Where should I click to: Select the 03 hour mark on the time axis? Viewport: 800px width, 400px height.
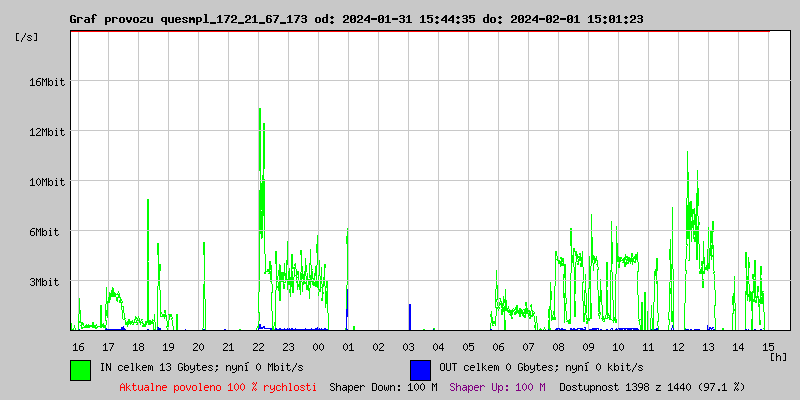click(408, 347)
